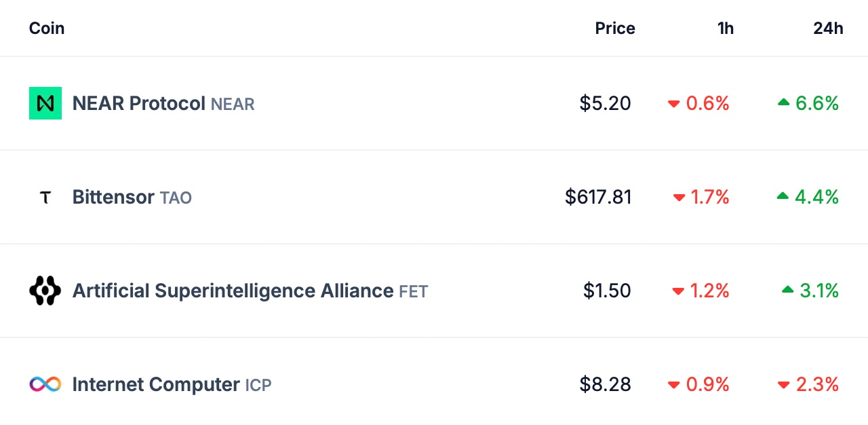This screenshot has height=425, width=868.
Task: Click the NEAR Protocol green logo icon
Action: (x=45, y=103)
